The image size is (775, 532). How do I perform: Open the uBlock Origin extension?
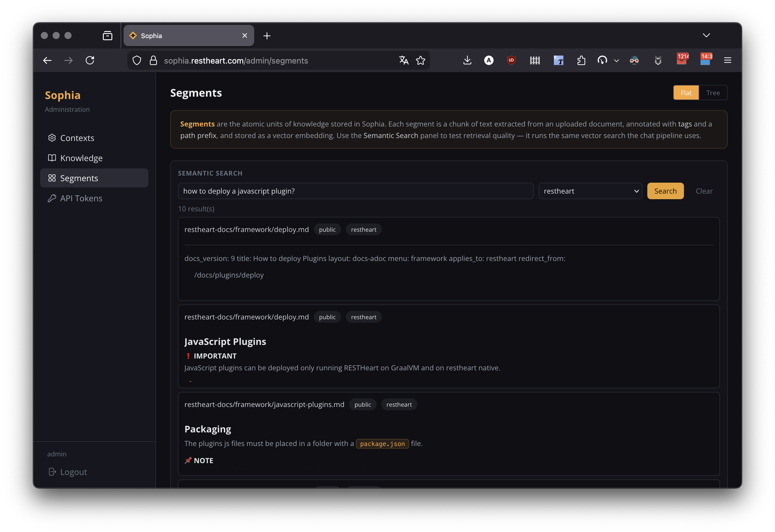click(x=511, y=60)
